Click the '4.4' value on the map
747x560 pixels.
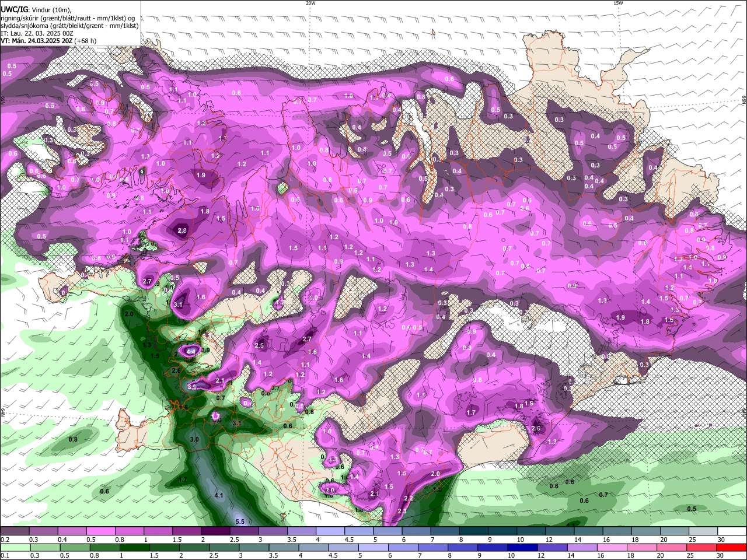click(x=190, y=352)
